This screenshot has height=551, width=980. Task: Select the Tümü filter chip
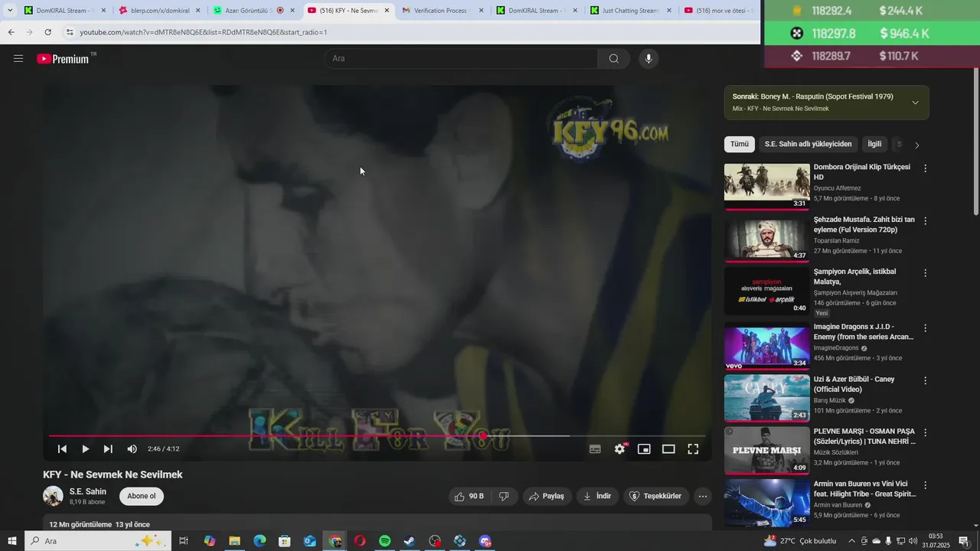(740, 144)
